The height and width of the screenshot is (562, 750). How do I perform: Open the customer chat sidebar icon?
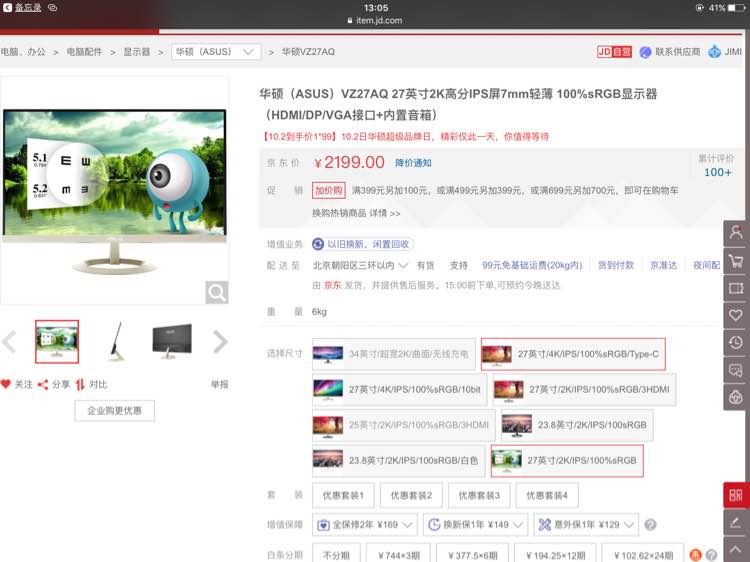tap(736, 370)
